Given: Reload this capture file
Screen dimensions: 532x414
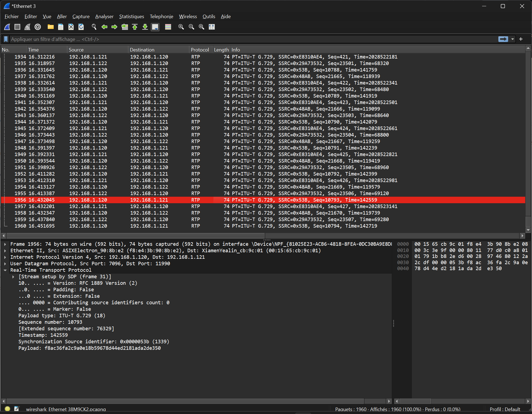Looking at the screenshot, I should click(81, 27).
